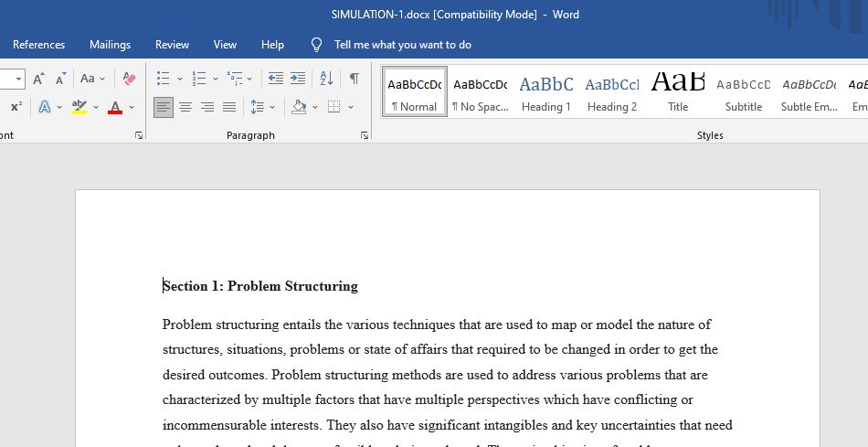Viewport: 868px width, 447px height.
Task: Open line and paragraph spacing options
Action: pyautogui.click(x=258, y=107)
